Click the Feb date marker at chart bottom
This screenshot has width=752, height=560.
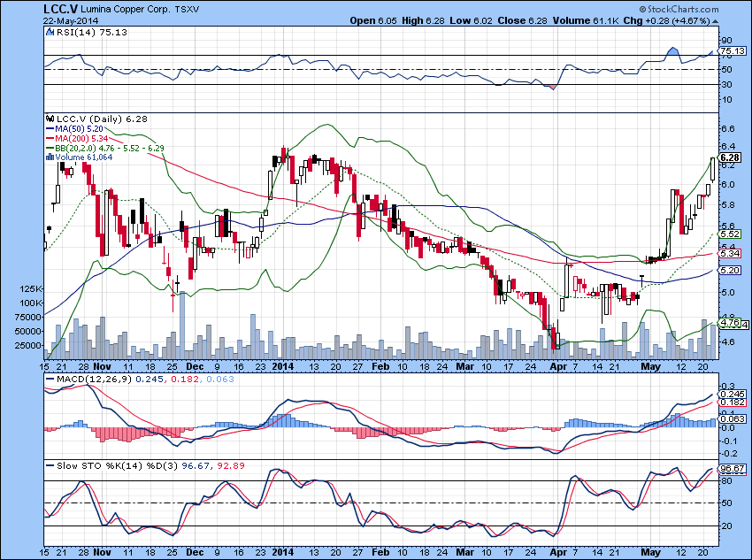pyautogui.click(x=380, y=552)
